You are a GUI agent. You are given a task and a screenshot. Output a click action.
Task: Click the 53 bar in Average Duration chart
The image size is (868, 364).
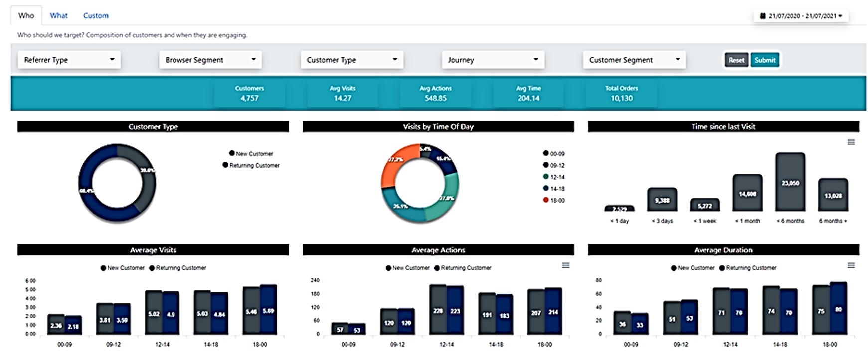pyautogui.click(x=689, y=317)
